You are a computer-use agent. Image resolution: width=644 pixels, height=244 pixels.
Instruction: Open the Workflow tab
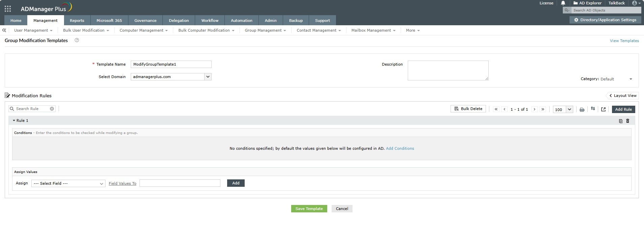point(210,21)
